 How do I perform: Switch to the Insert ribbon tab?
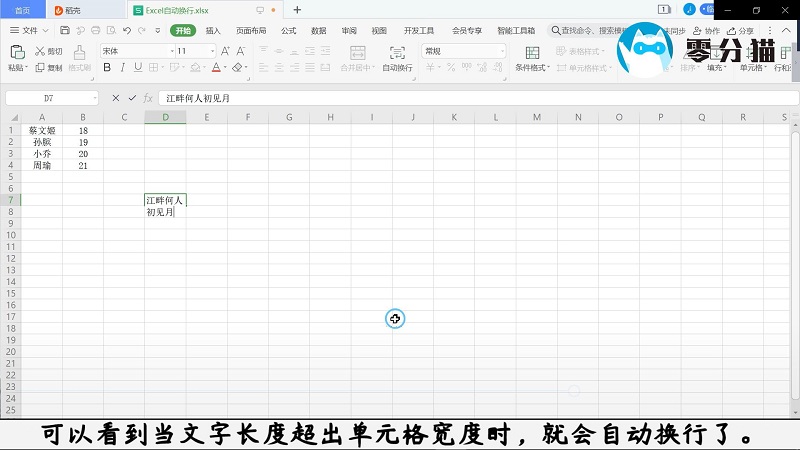click(x=213, y=31)
